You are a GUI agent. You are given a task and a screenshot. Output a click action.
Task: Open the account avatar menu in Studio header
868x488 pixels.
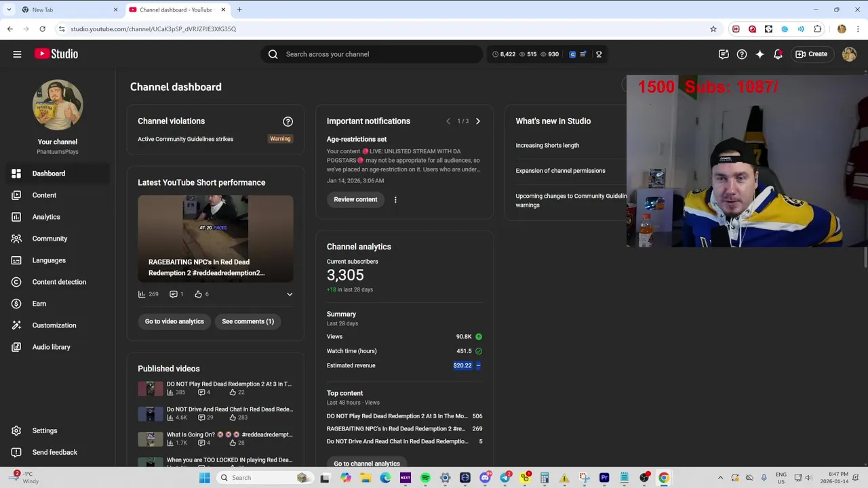coord(849,54)
